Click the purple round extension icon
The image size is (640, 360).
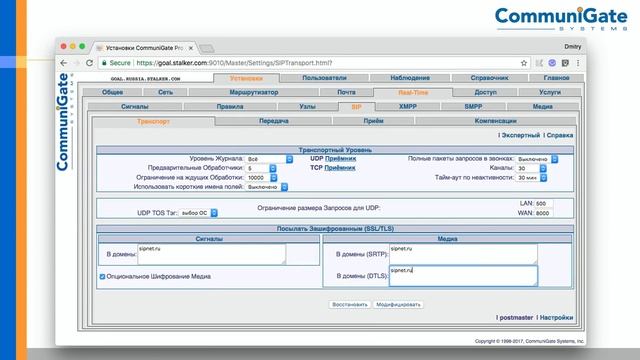tap(552, 63)
